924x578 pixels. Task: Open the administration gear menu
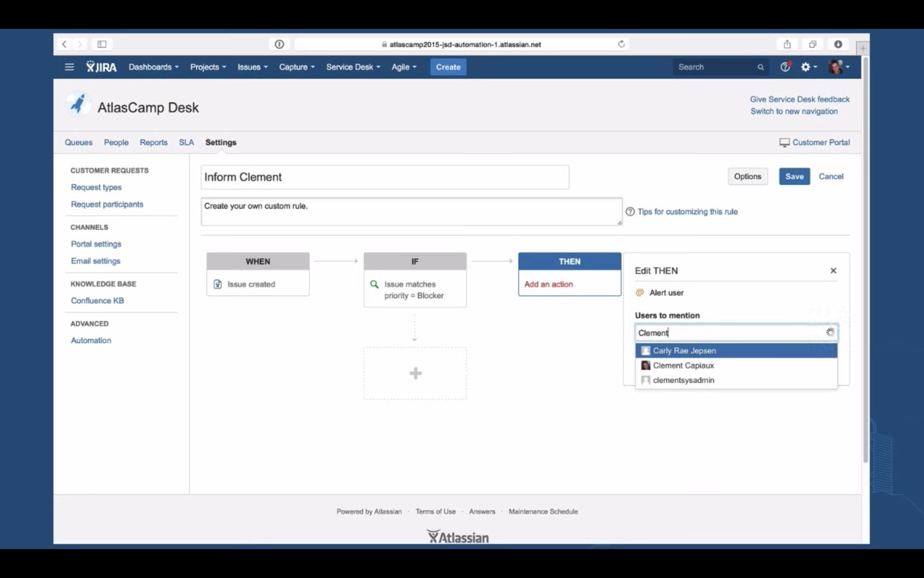coord(808,67)
